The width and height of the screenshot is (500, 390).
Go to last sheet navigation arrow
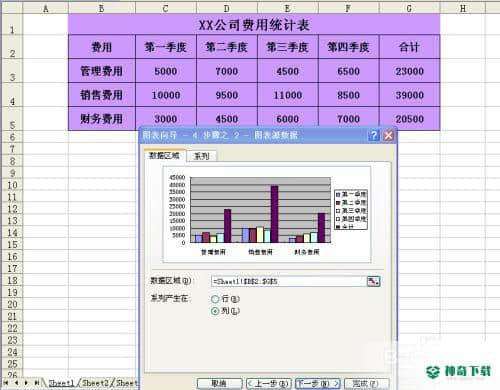[36, 383]
